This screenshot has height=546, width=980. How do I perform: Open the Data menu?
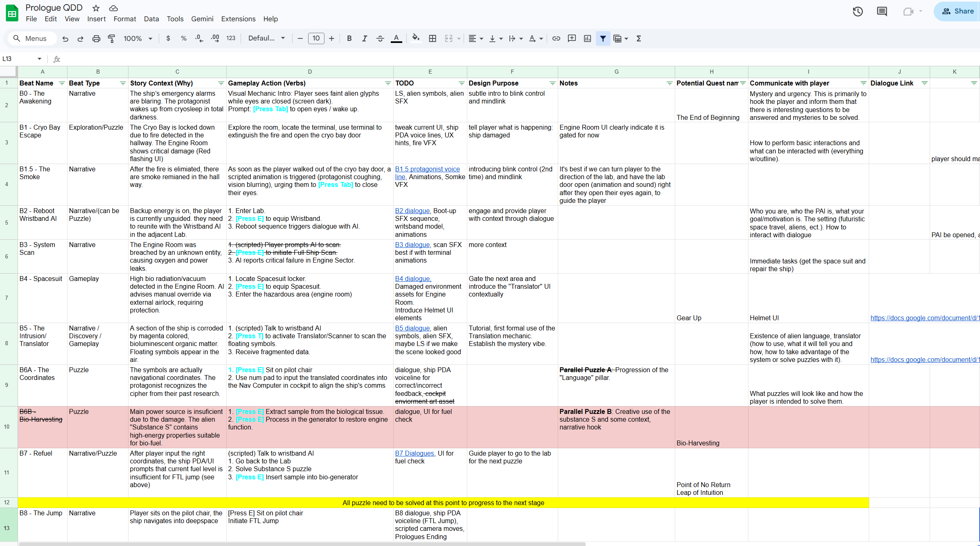[x=151, y=19]
